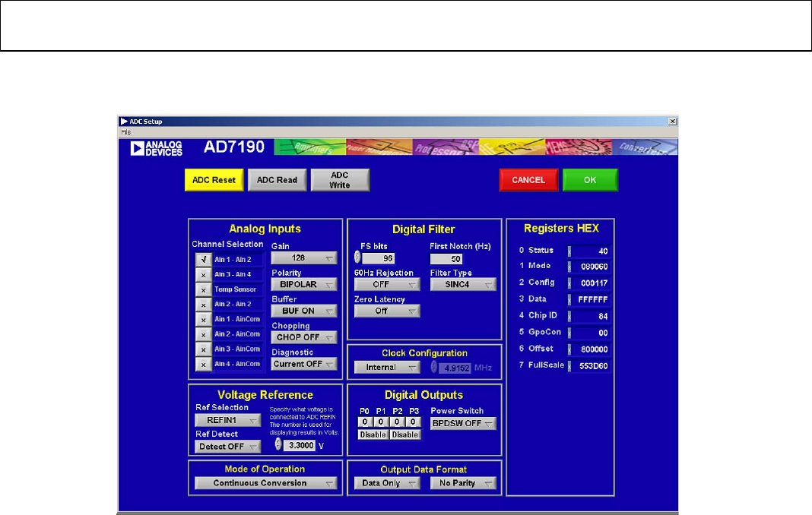The image size is (812, 515).
Task: Click the ADC Write button
Action: point(340,180)
